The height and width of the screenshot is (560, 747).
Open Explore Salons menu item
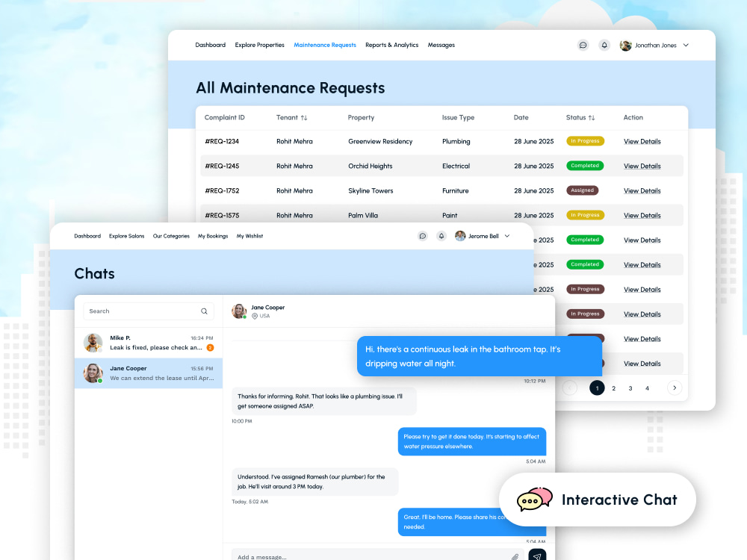point(127,236)
